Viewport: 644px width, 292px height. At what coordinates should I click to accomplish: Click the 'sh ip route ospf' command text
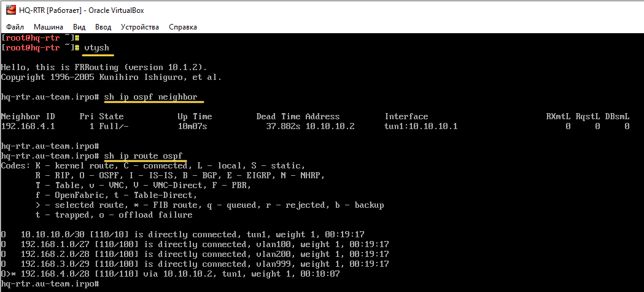coord(143,156)
